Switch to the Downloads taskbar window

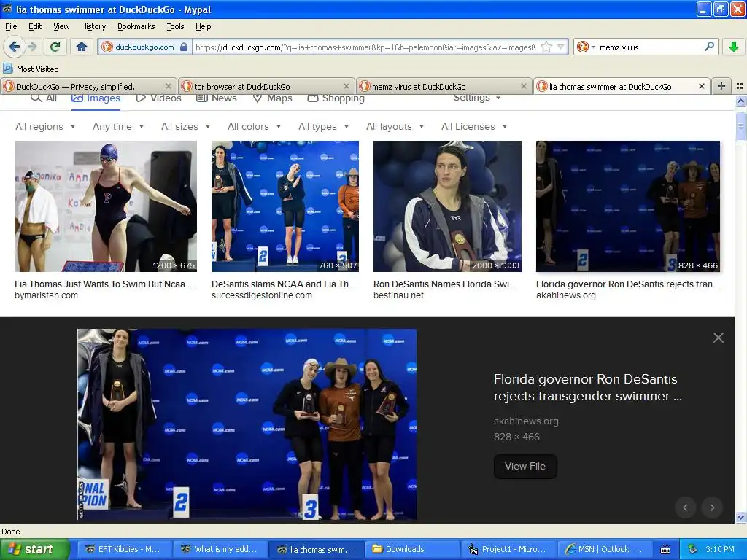[412, 549]
